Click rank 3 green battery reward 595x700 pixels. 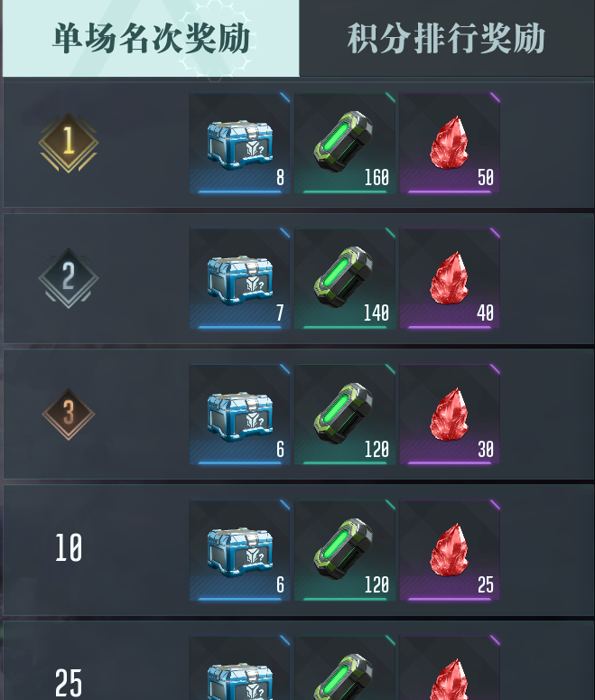[345, 415]
